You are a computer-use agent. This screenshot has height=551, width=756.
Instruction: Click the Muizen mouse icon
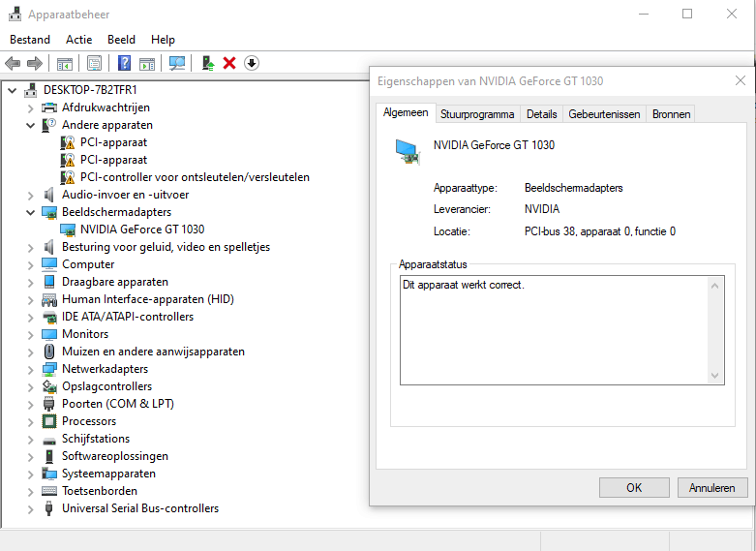click(x=49, y=352)
